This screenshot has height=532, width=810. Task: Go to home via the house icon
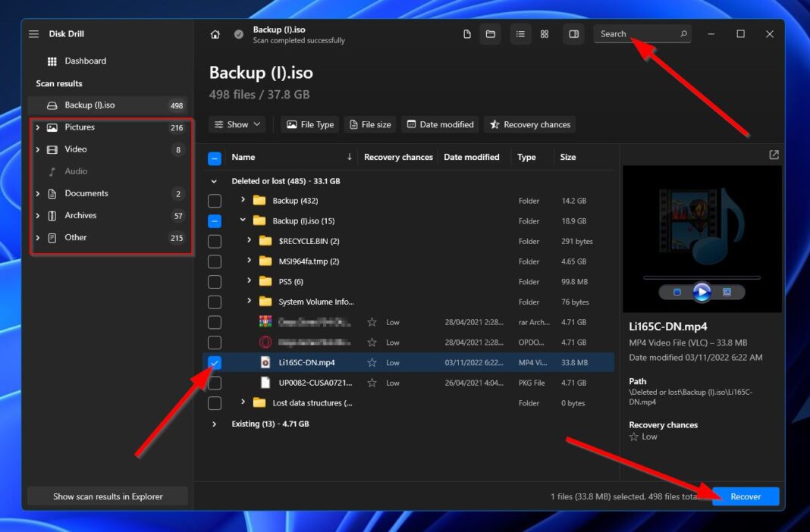tap(215, 35)
